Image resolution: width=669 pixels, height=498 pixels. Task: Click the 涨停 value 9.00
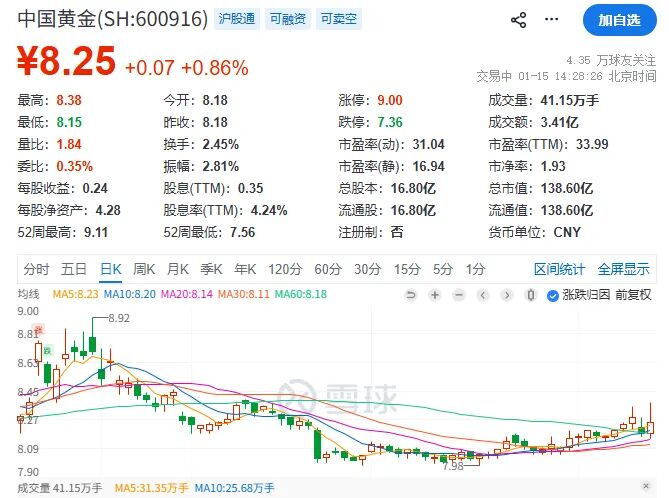(x=390, y=100)
